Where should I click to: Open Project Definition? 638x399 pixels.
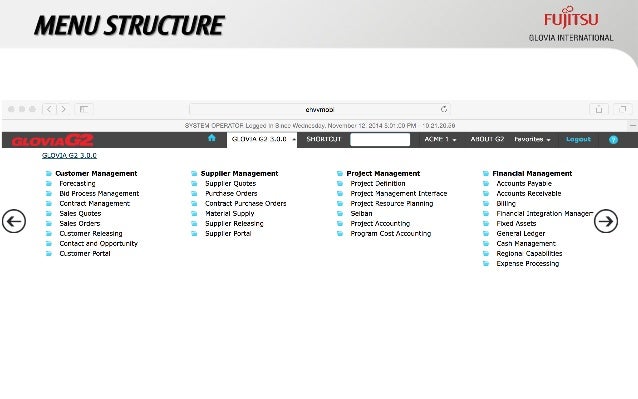378,183
